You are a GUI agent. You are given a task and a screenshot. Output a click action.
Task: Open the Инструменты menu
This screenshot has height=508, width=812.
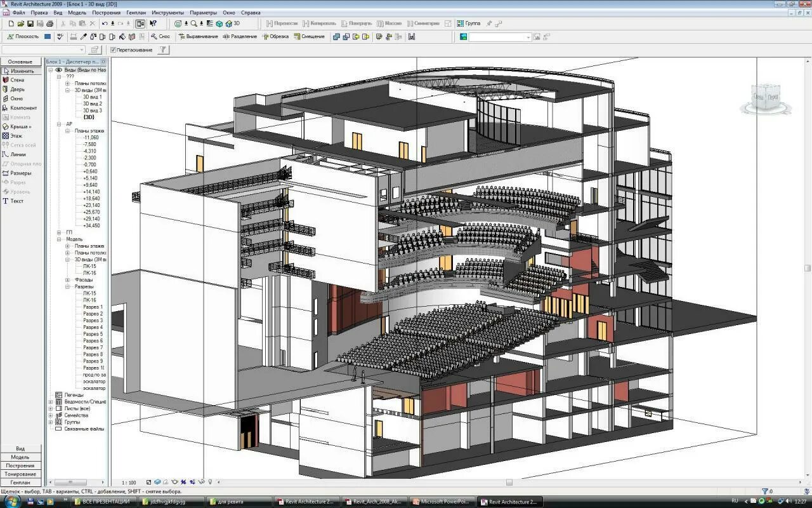pyautogui.click(x=169, y=13)
